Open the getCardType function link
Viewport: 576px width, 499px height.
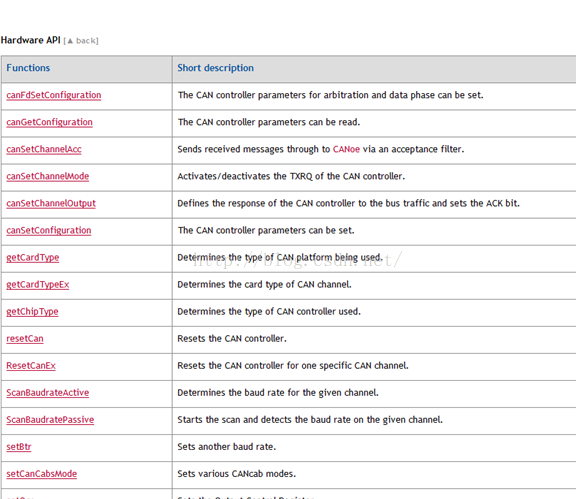click(32, 258)
